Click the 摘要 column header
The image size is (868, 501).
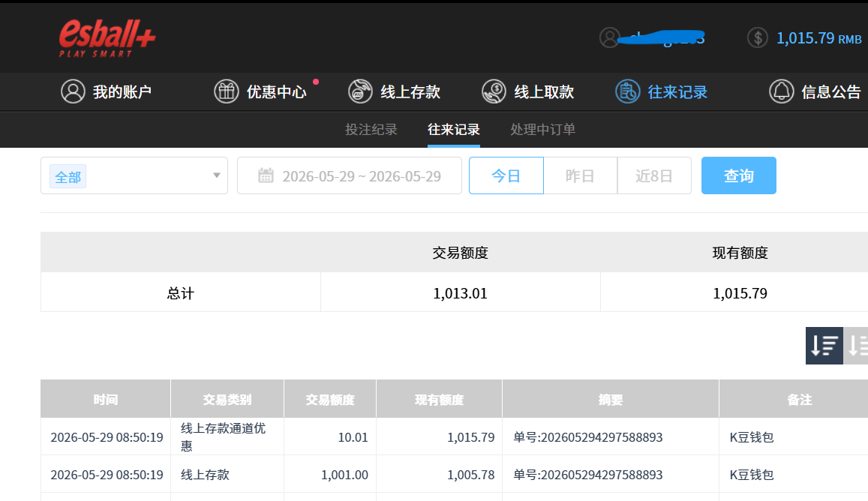coord(611,399)
